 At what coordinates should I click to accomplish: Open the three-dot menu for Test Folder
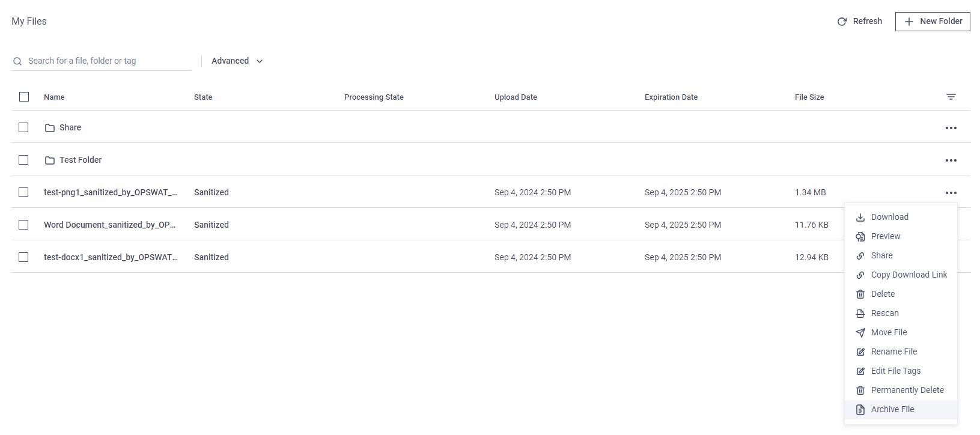pos(951,160)
